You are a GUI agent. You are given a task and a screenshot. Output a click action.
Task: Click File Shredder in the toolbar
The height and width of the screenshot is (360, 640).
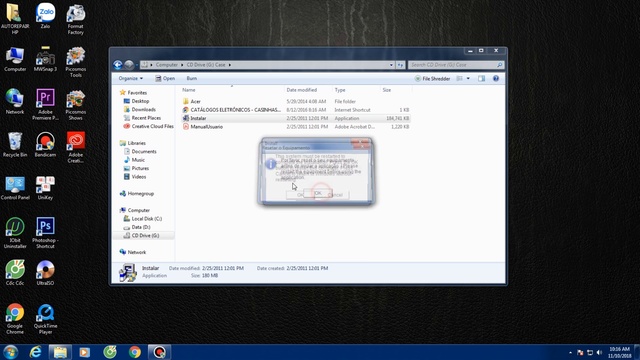[x=432, y=78]
